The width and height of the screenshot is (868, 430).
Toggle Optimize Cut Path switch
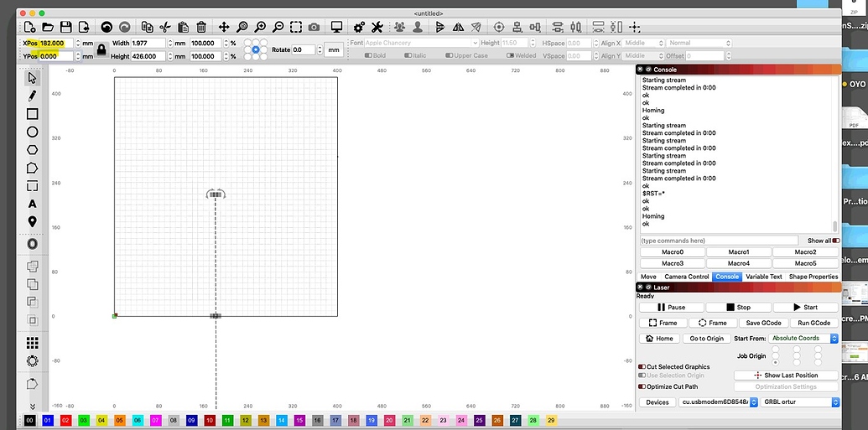pos(642,387)
